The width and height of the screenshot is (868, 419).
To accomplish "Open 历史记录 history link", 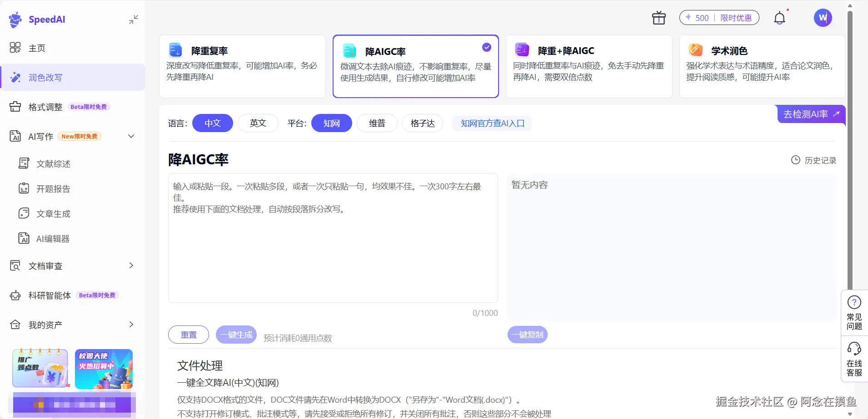I will 813,160.
